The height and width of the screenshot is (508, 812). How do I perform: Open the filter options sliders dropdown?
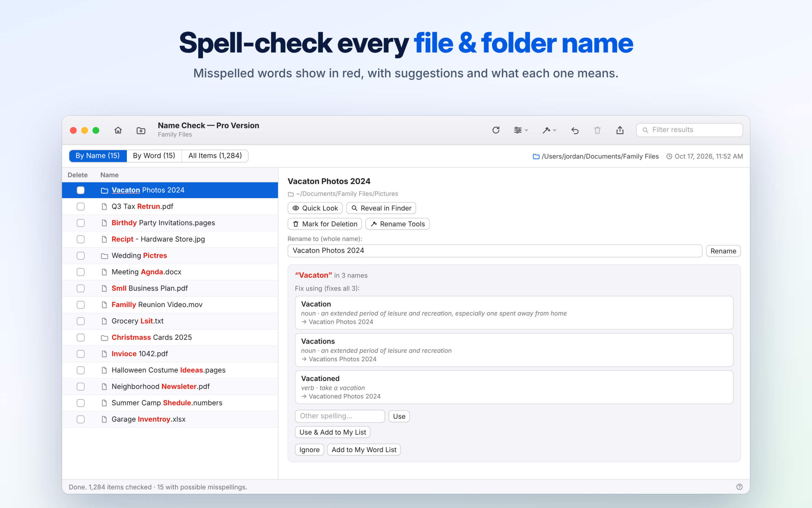pos(521,130)
